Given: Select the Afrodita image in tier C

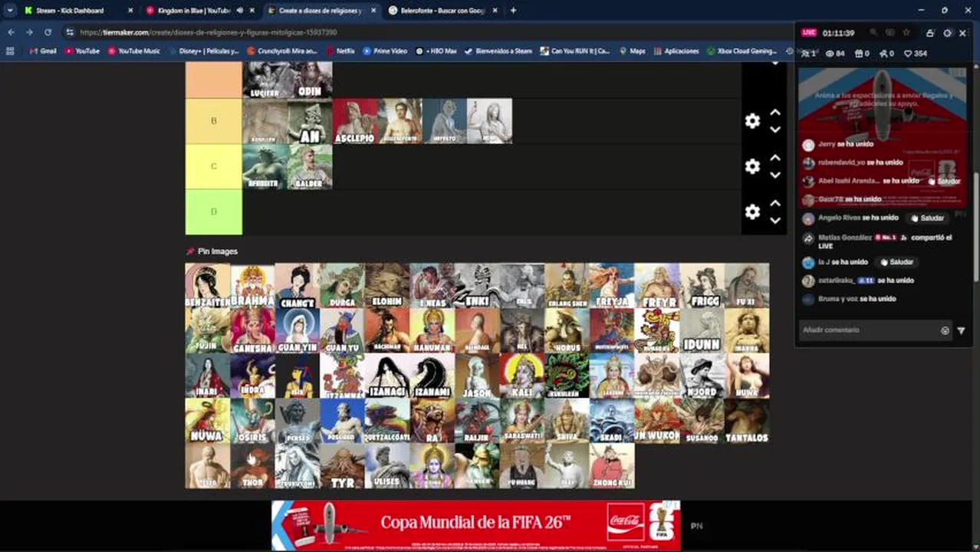Looking at the screenshot, I should (265, 166).
